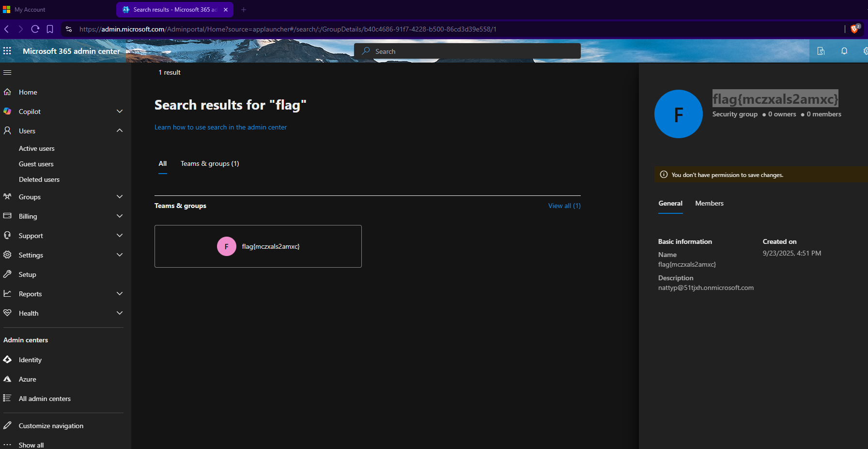Click the Setup wrench icon
This screenshot has width=868, height=449.
(7, 274)
